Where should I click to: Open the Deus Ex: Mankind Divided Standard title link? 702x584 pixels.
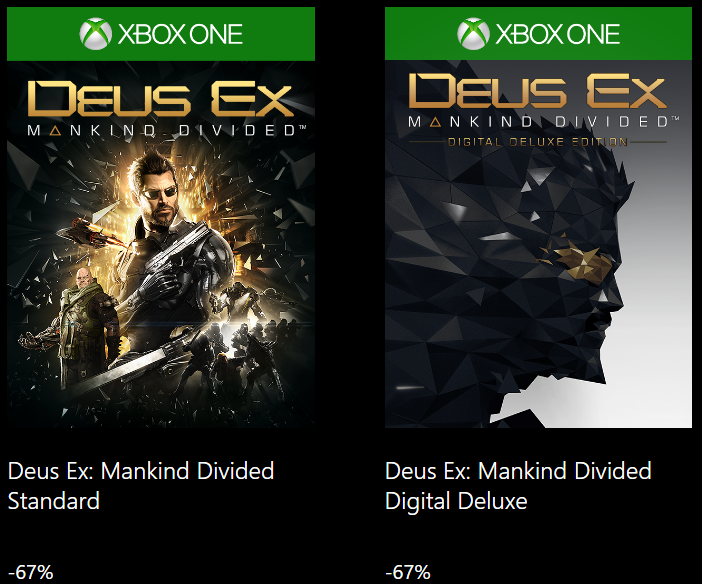pyautogui.click(x=141, y=485)
